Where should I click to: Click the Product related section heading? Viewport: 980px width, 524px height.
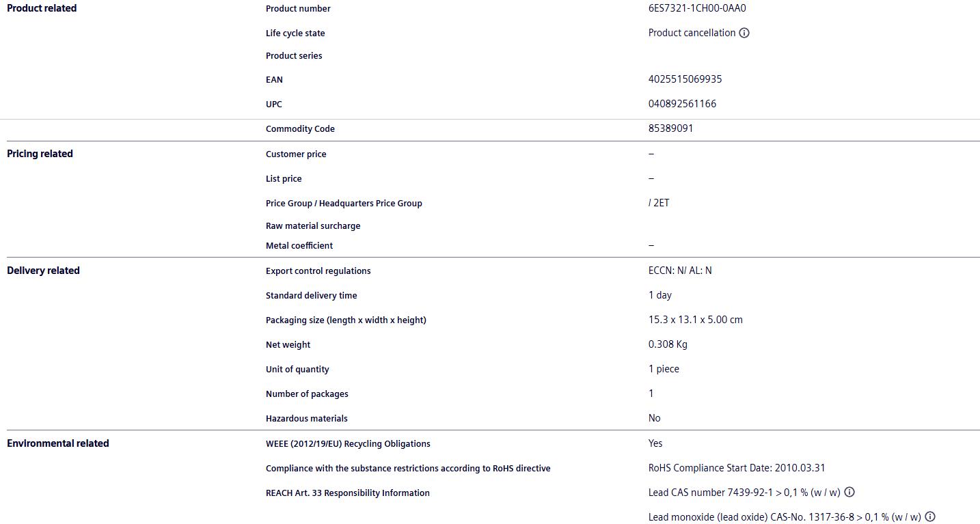point(42,8)
